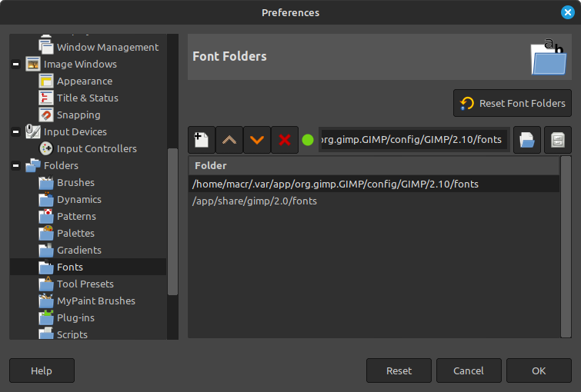581x392 pixels.
Task: Click the font folder path field
Action: (x=413, y=140)
